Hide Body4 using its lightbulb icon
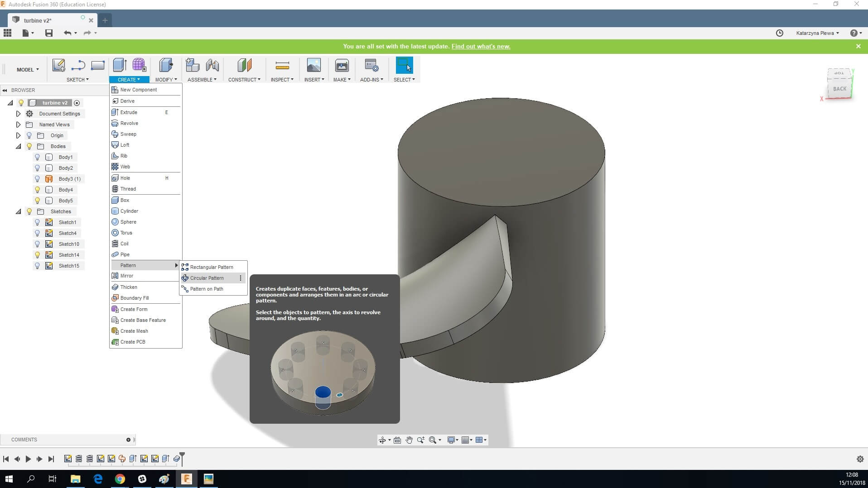The width and height of the screenshot is (868, 488). pyautogui.click(x=38, y=190)
